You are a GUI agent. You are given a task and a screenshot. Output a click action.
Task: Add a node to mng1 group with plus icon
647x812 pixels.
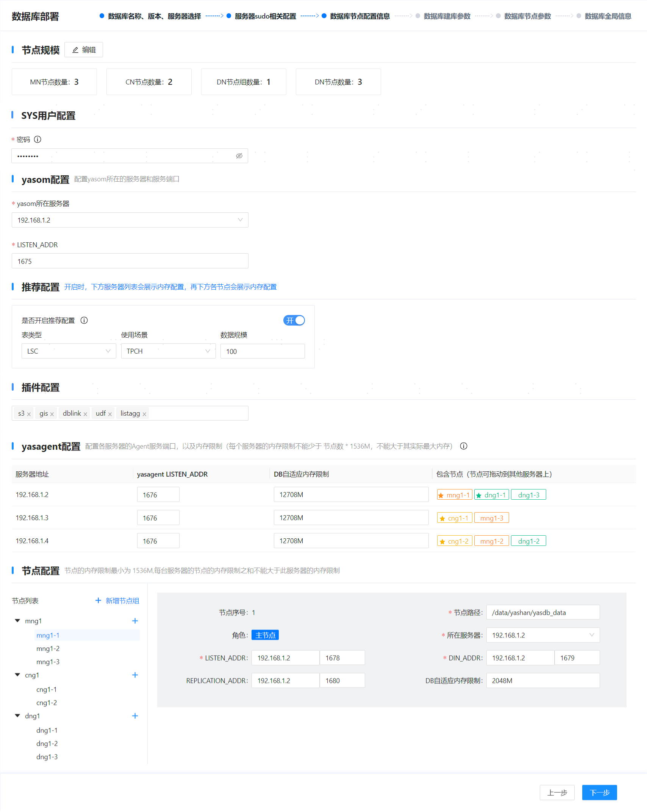(135, 621)
